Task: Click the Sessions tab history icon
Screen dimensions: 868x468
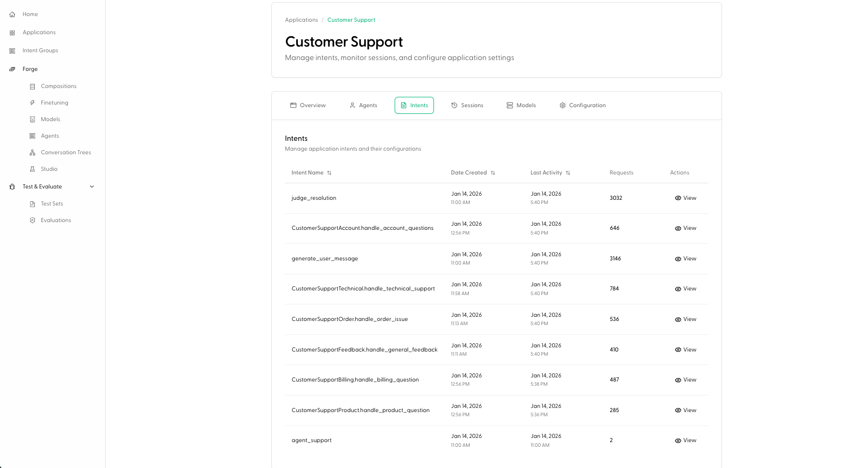Action: [454, 105]
